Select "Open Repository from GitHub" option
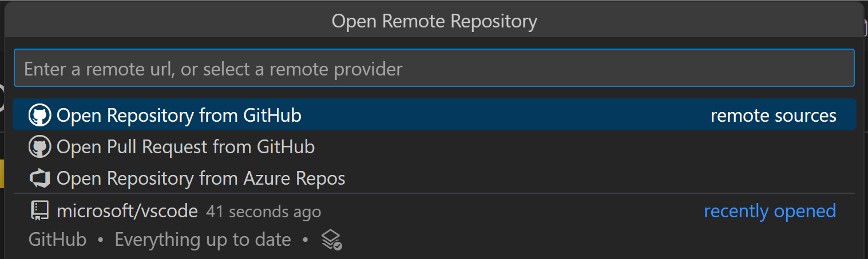This screenshot has height=259, width=868. [x=179, y=115]
